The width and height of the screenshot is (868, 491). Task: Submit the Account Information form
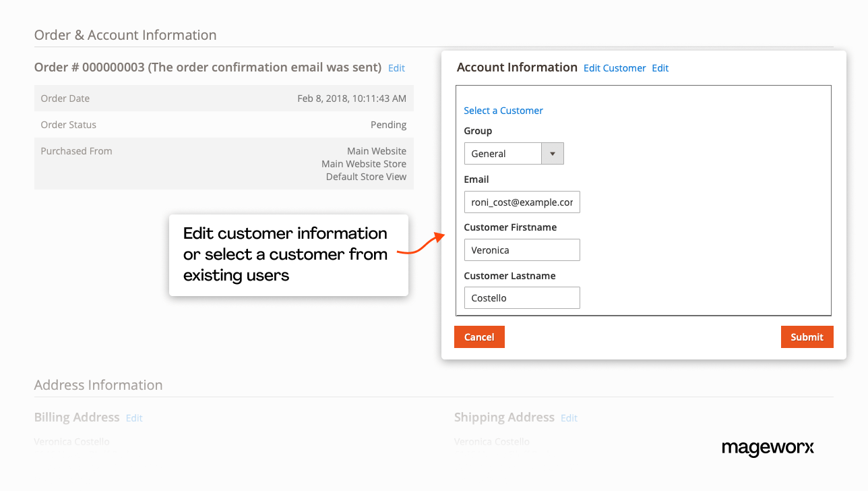point(807,337)
